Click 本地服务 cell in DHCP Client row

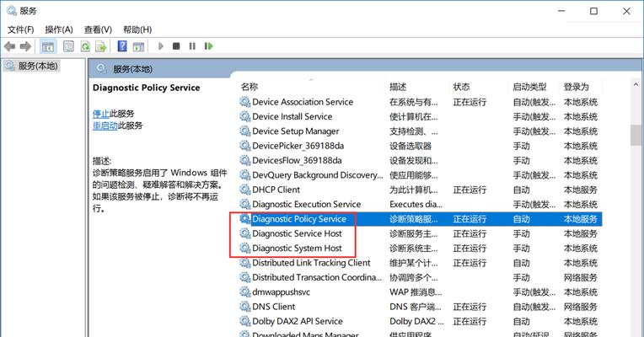click(x=580, y=190)
